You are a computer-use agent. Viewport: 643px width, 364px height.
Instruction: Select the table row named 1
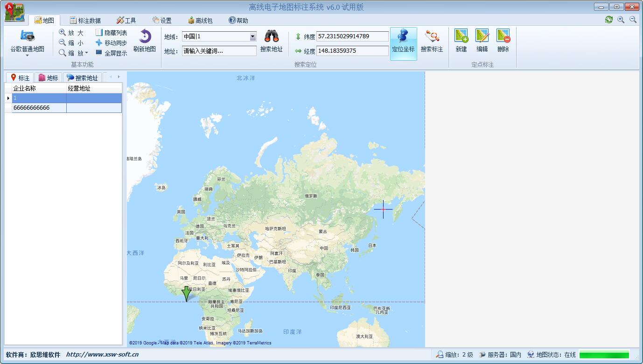[x=67, y=98]
